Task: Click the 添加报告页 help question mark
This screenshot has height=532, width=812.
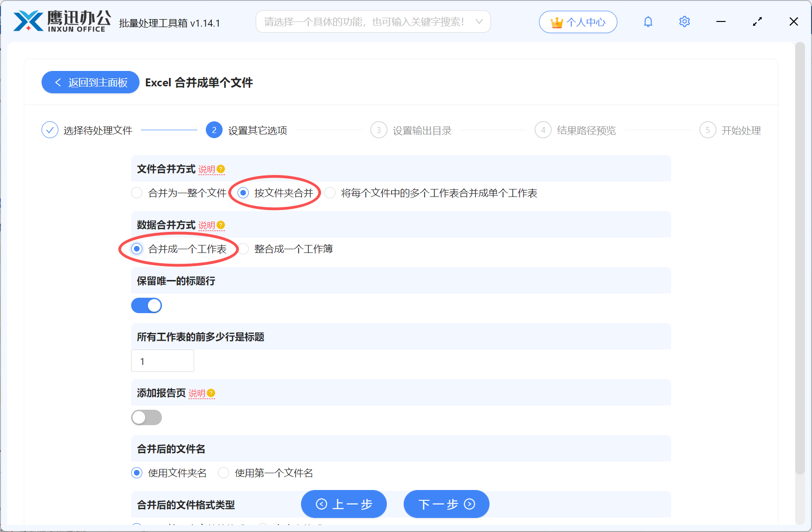Action: (212, 393)
